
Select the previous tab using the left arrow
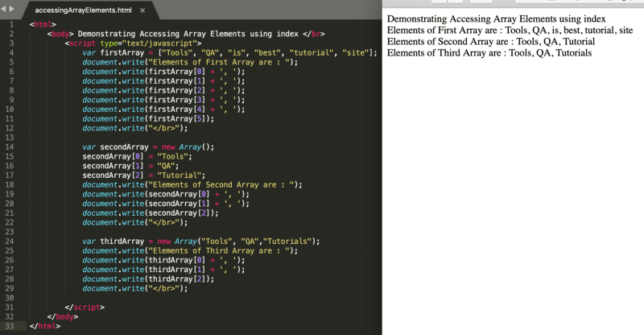pyautogui.click(x=3, y=9)
